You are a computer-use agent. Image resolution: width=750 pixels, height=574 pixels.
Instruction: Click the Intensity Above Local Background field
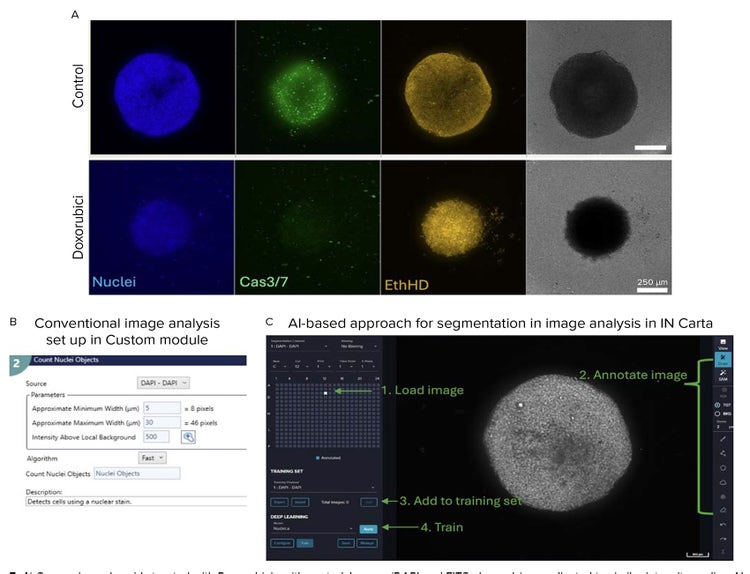click(x=156, y=437)
